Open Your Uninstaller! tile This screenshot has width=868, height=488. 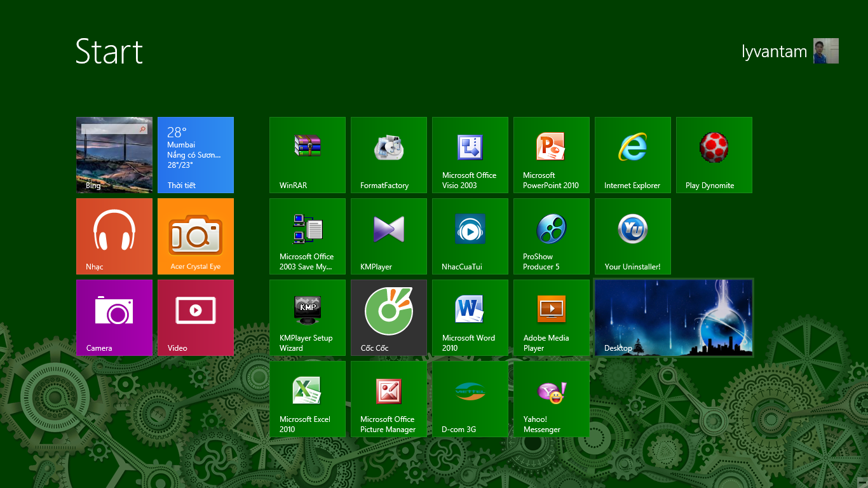pos(633,236)
